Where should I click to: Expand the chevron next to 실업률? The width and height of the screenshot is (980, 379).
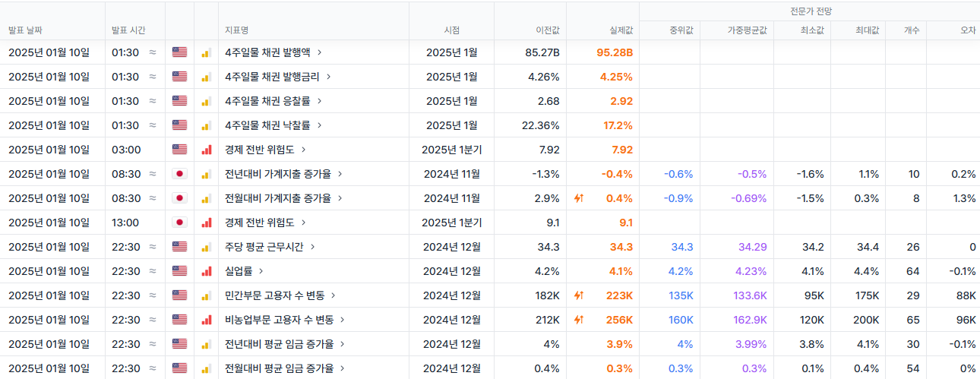261,271
